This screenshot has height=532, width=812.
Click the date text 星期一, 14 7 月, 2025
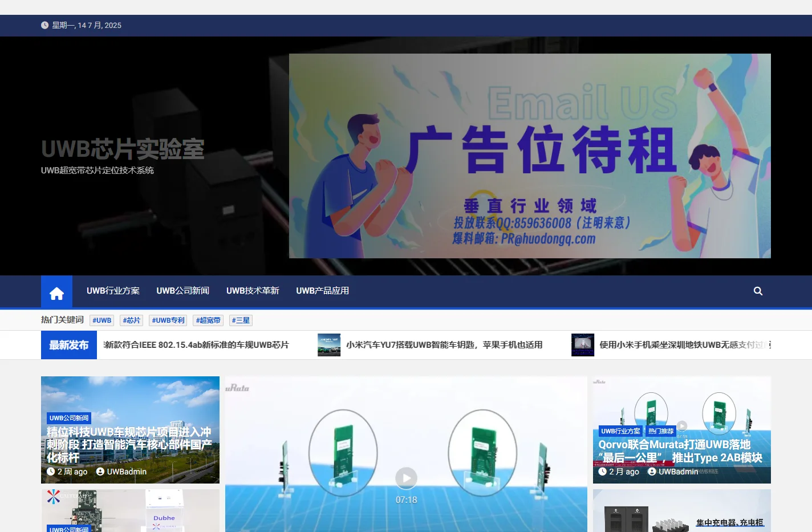click(x=87, y=25)
